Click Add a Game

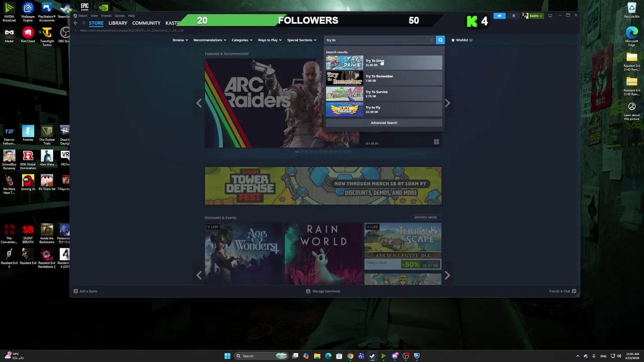(x=85, y=291)
